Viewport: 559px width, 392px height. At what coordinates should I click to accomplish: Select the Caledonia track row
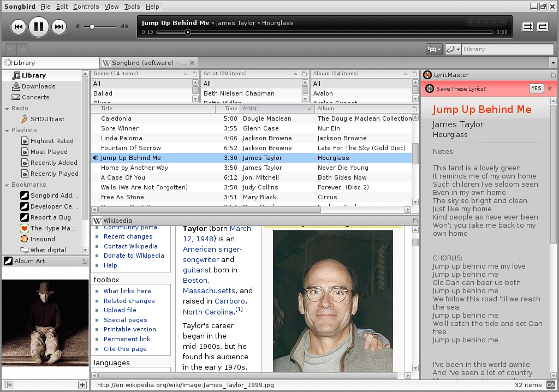pos(251,118)
